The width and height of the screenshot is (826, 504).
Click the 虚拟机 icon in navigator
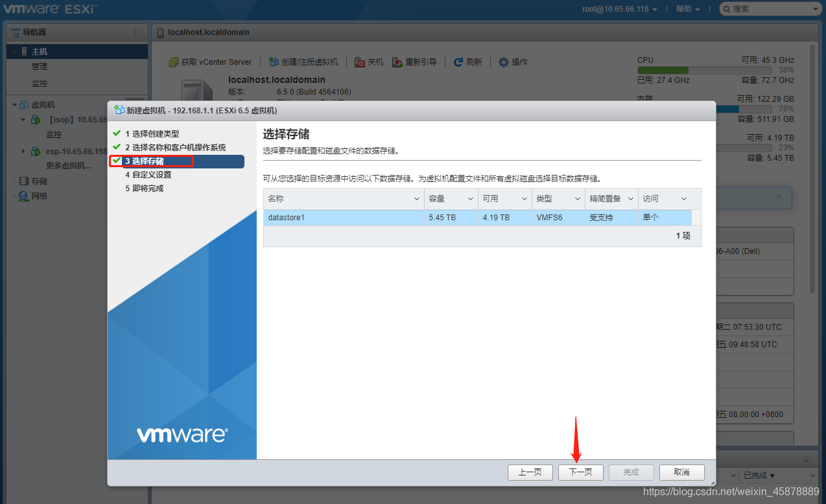24,105
